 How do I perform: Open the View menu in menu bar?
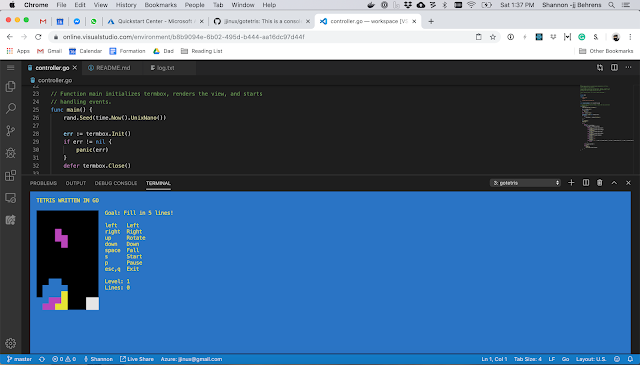click(x=100, y=5)
